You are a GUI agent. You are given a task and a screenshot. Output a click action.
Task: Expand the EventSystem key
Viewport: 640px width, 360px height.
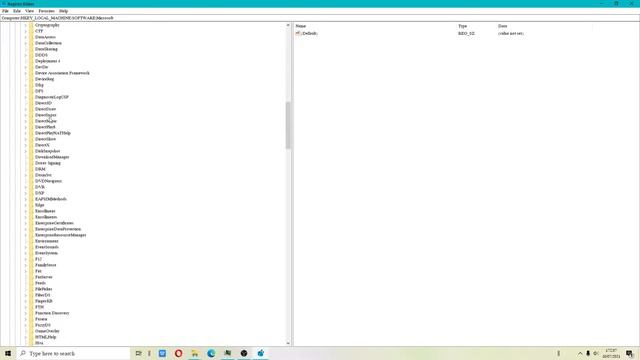pyautogui.click(x=25, y=253)
